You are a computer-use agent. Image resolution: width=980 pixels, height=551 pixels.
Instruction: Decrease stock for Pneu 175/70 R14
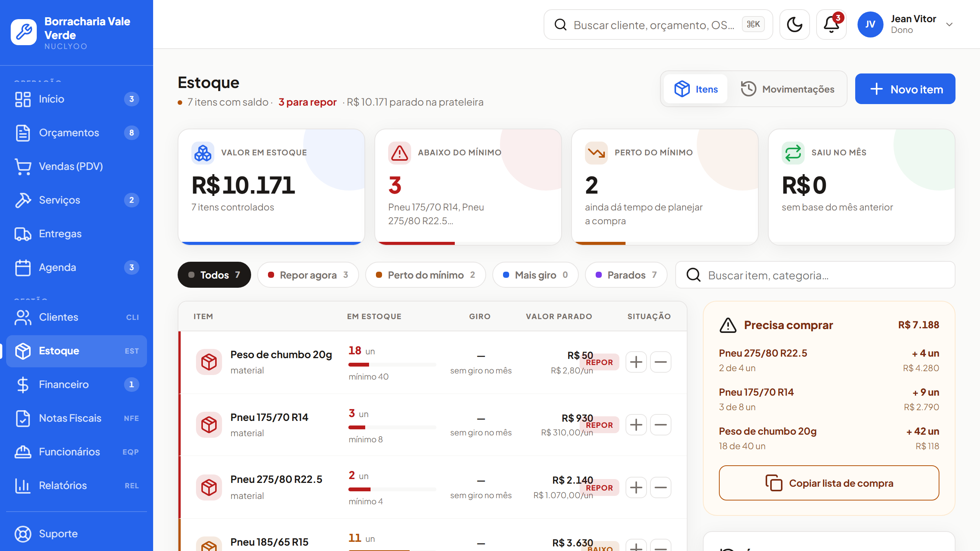(661, 425)
